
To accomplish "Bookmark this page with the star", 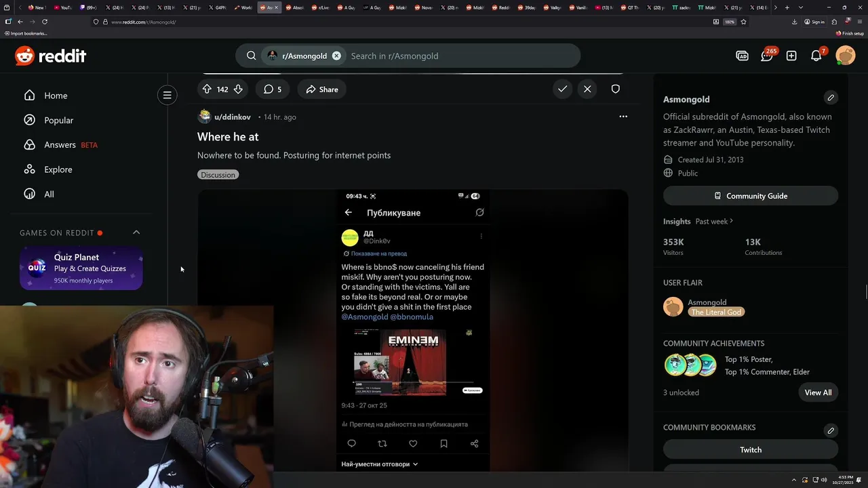I will pyautogui.click(x=743, y=22).
